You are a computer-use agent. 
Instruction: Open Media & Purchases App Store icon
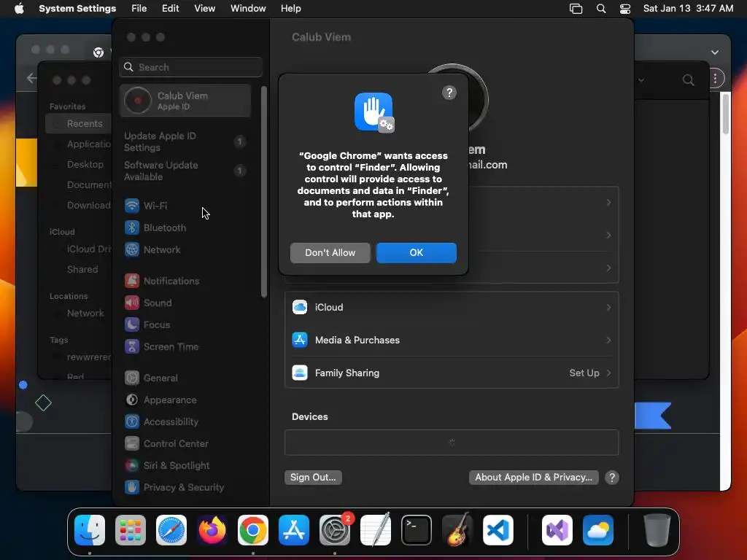tap(300, 340)
